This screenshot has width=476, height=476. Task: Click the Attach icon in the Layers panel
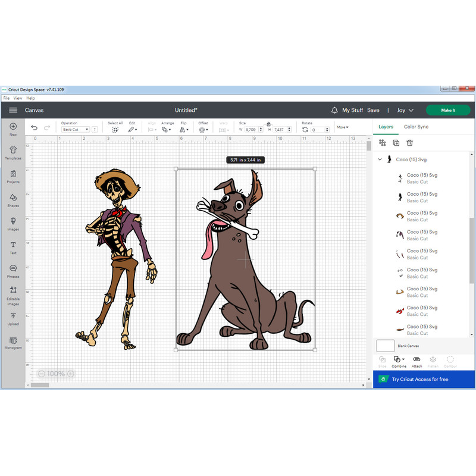[x=416, y=360]
